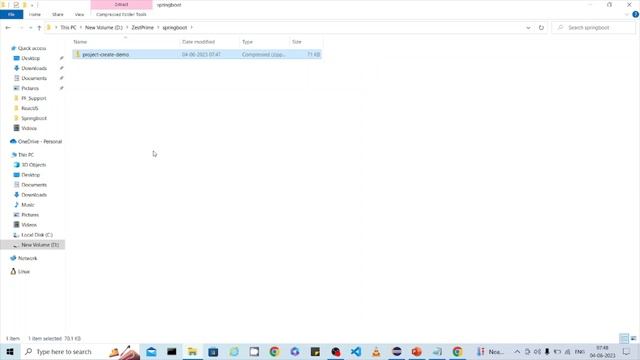Open Pictures under This PC
The height and width of the screenshot is (360, 640).
point(30,215)
